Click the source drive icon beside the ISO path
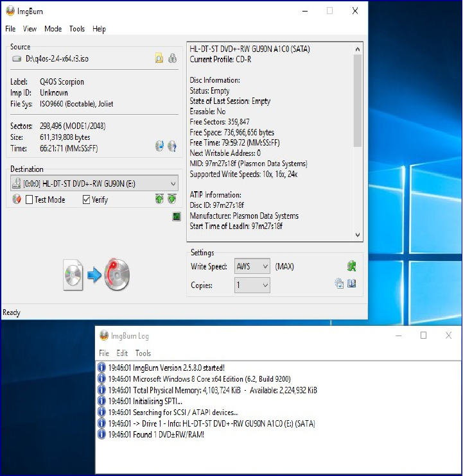Viewport: 463px width, 476px height. pos(17,58)
